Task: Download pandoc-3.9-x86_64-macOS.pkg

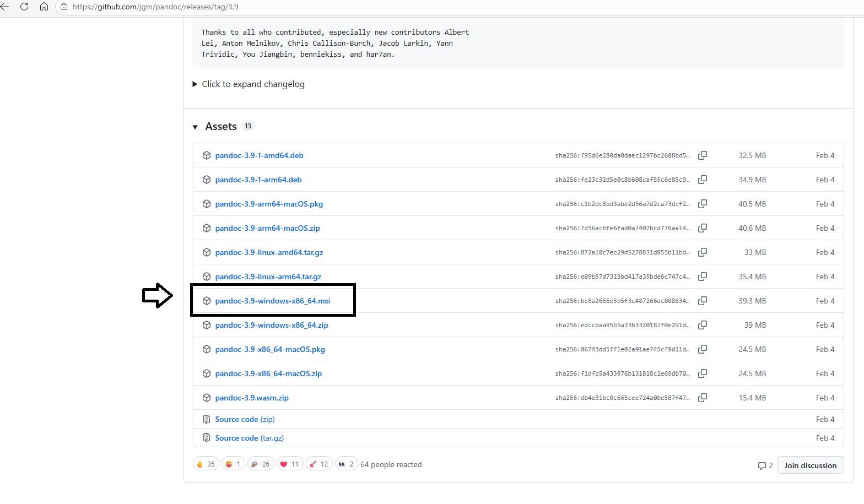Action: coord(270,349)
